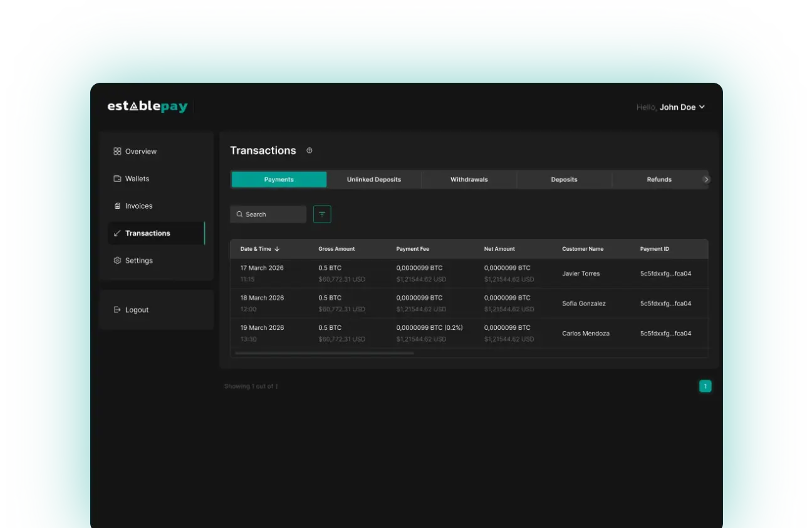Open the Deposits tab
Screen dimensions: 812x528
click(565, 179)
